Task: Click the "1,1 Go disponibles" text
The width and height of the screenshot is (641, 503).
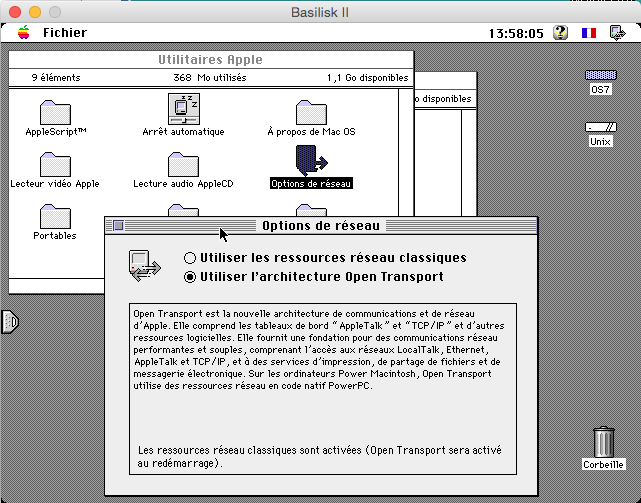Action: [368, 78]
